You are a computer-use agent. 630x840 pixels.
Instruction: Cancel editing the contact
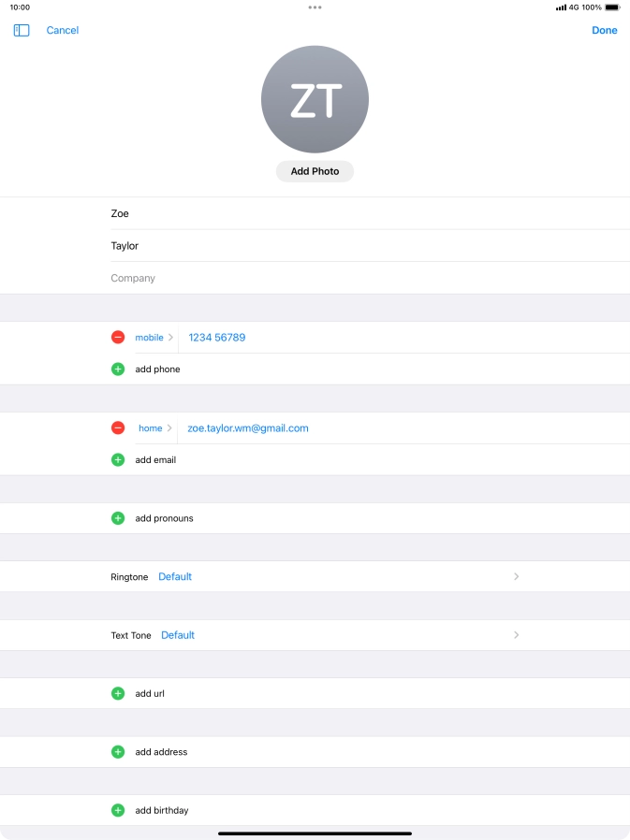63,31
